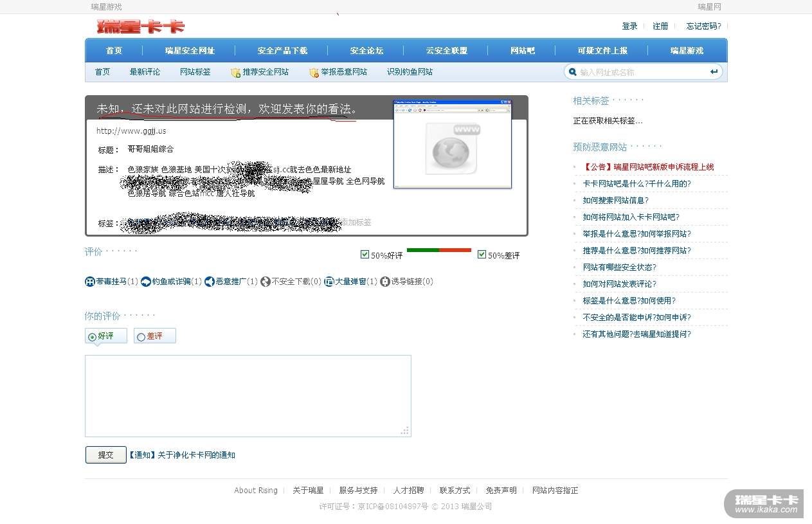
Task: Select the 好评 radio button
Action: (92, 336)
